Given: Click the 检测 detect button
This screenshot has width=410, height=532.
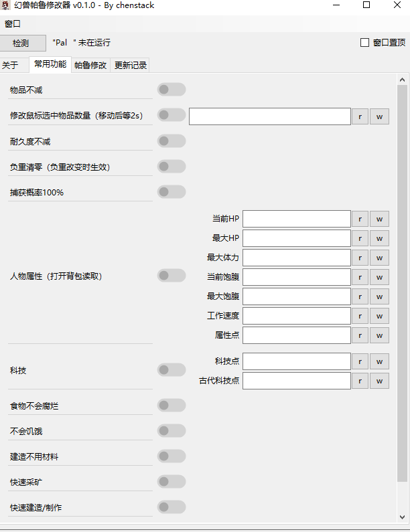Looking at the screenshot, I should pos(23,43).
